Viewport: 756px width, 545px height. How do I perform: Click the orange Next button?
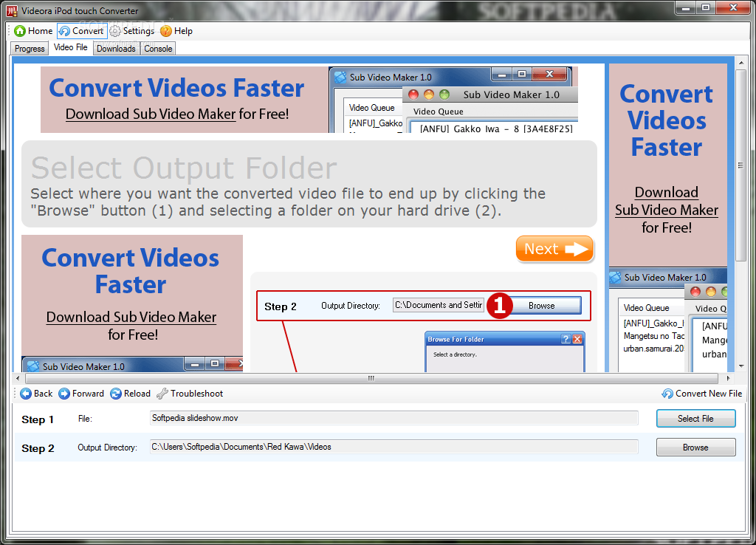[x=554, y=249]
